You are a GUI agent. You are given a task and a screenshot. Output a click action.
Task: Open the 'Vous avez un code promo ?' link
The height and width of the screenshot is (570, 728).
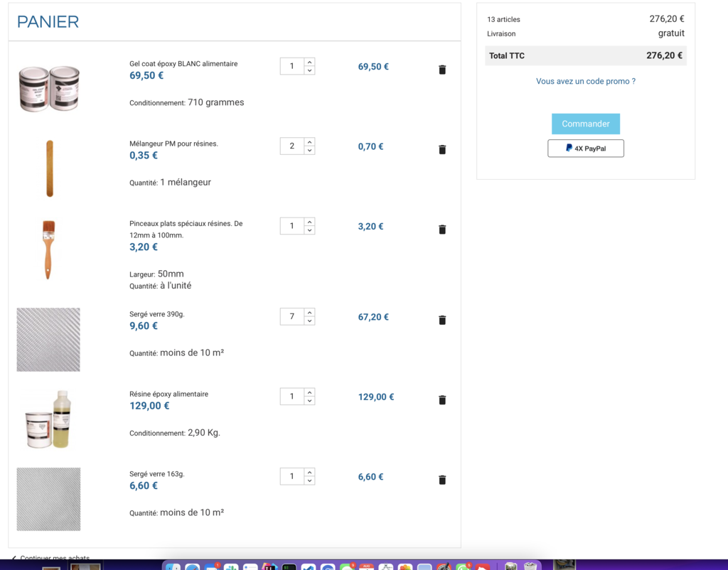coord(586,81)
